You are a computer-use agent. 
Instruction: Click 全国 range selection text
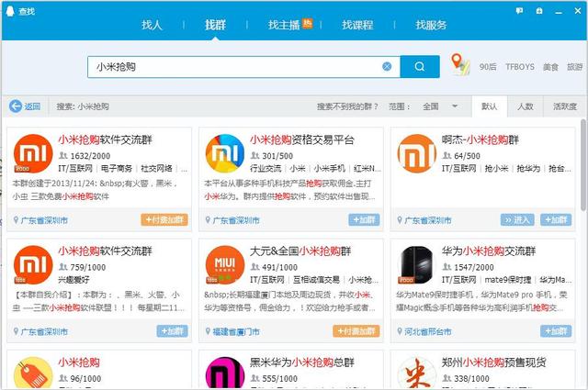[x=431, y=106]
